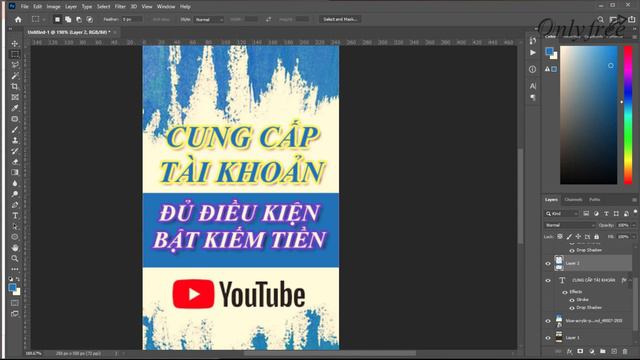Hide the blue acrylic image layer
The image size is (640, 360).
pyautogui.click(x=548, y=321)
